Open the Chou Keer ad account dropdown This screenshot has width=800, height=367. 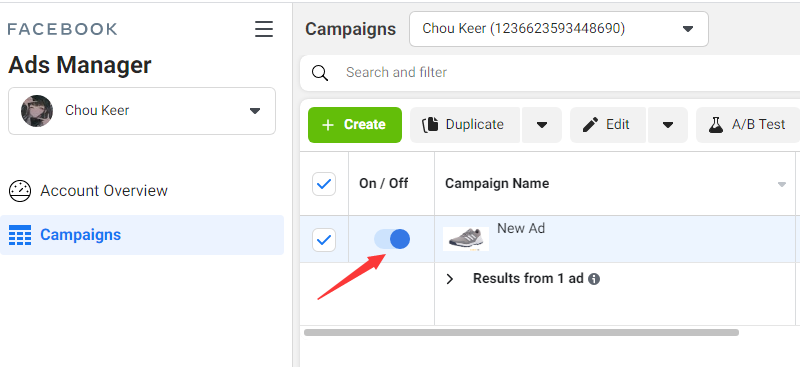pyautogui.click(x=559, y=29)
